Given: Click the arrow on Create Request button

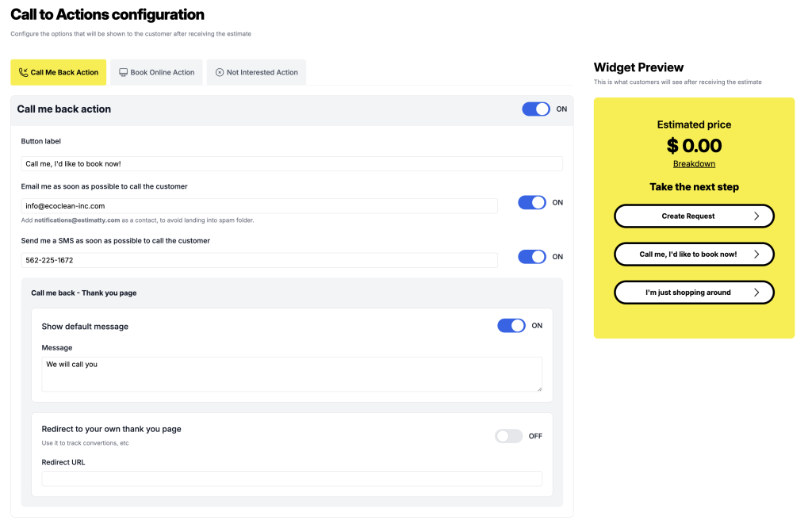Looking at the screenshot, I should [x=756, y=216].
